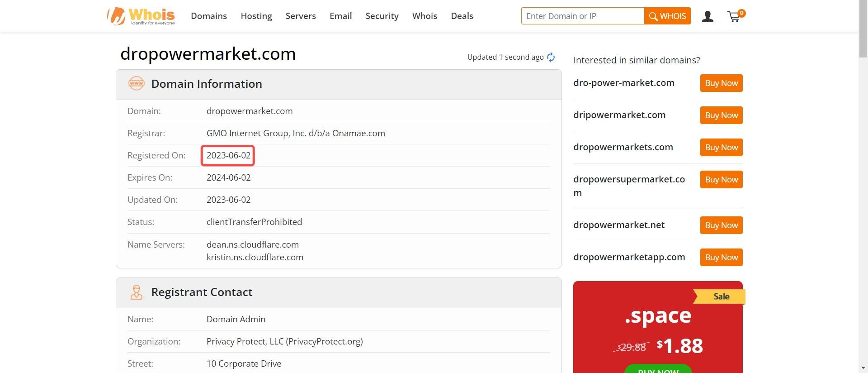Click the clientTransferProhibited status value
Viewport: 868px width, 373px height.
click(254, 222)
